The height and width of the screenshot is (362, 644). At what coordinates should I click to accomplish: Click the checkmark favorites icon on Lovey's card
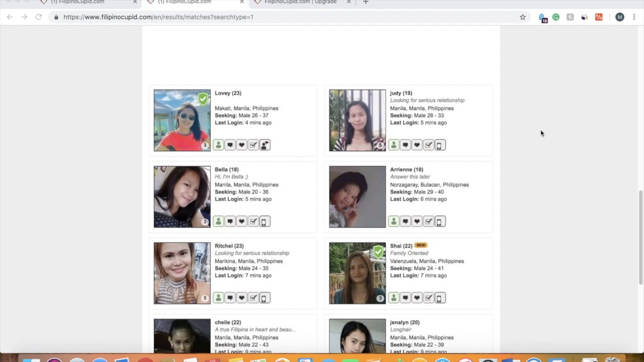tap(253, 145)
